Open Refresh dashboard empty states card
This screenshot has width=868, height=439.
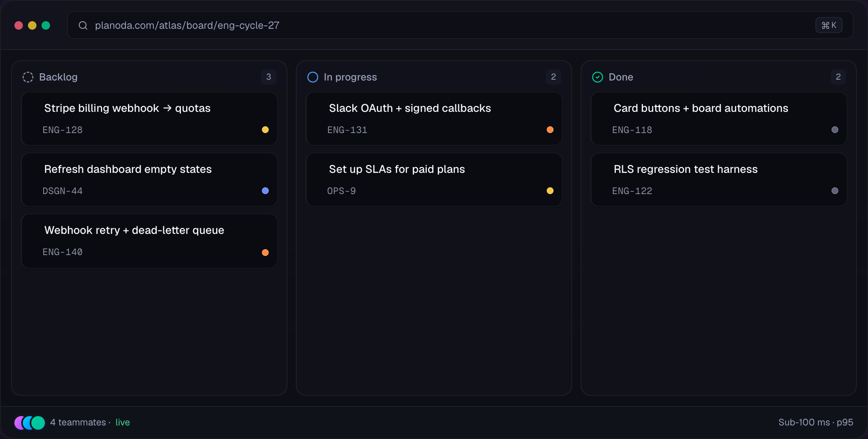click(x=149, y=180)
